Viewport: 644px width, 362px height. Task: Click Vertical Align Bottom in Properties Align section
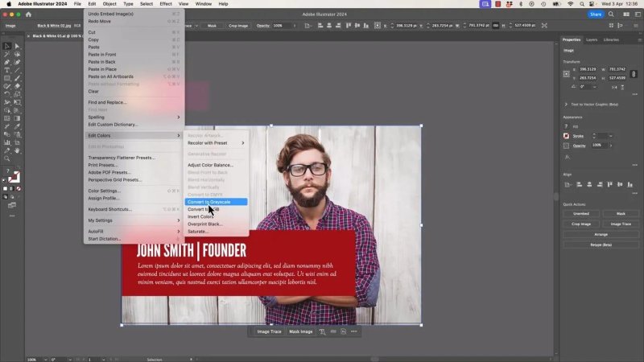(x=630, y=185)
